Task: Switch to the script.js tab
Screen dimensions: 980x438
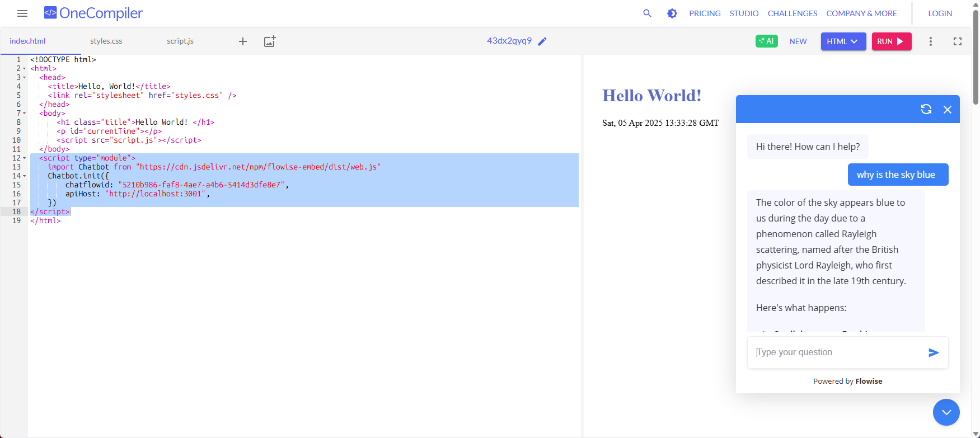Action: pyautogui.click(x=180, y=41)
